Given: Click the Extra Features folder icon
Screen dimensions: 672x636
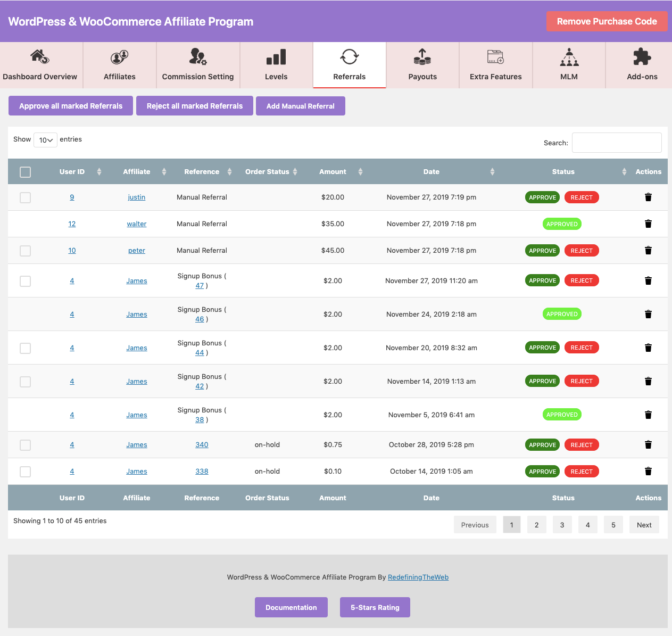Looking at the screenshot, I should pyautogui.click(x=496, y=56).
